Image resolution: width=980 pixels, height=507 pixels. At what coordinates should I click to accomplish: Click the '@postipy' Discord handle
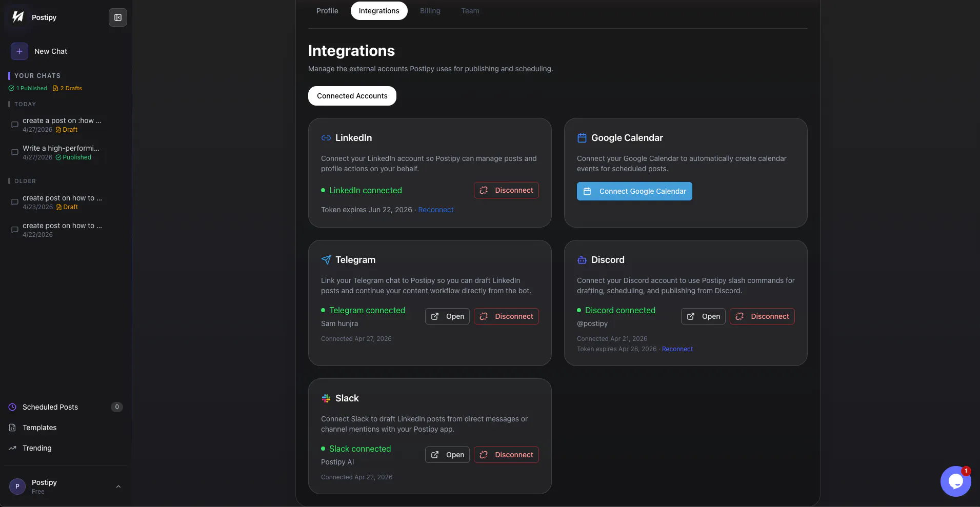point(592,323)
